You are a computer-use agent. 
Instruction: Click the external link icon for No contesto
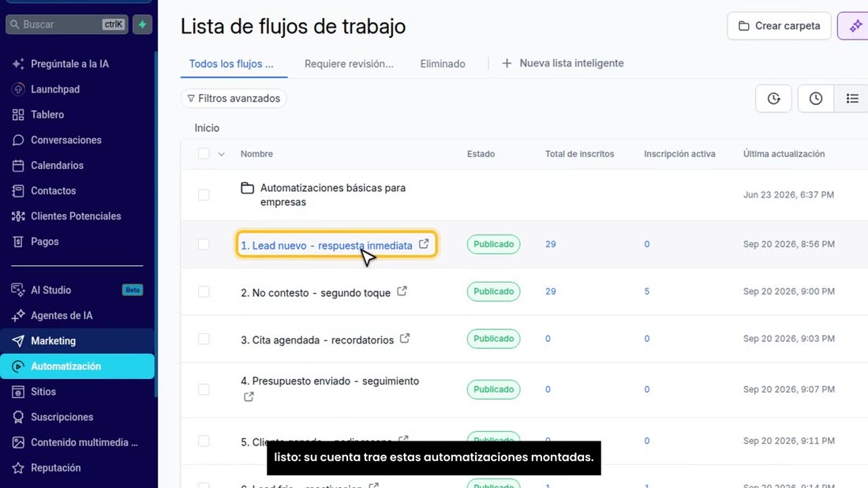402,291
